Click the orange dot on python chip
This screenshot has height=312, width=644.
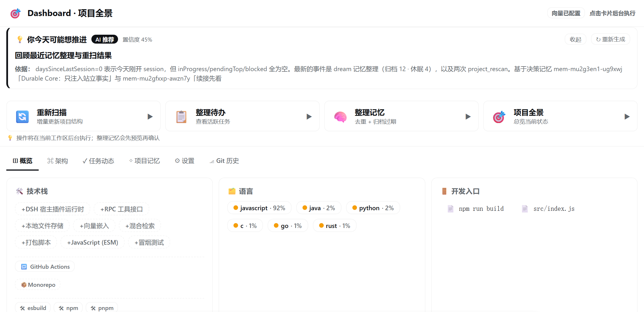tap(355, 208)
